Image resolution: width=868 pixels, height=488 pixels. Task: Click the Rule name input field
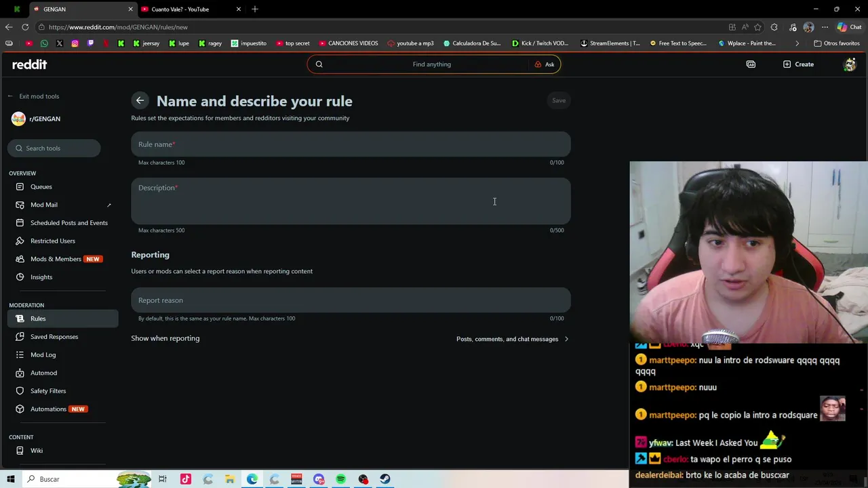coord(351,144)
